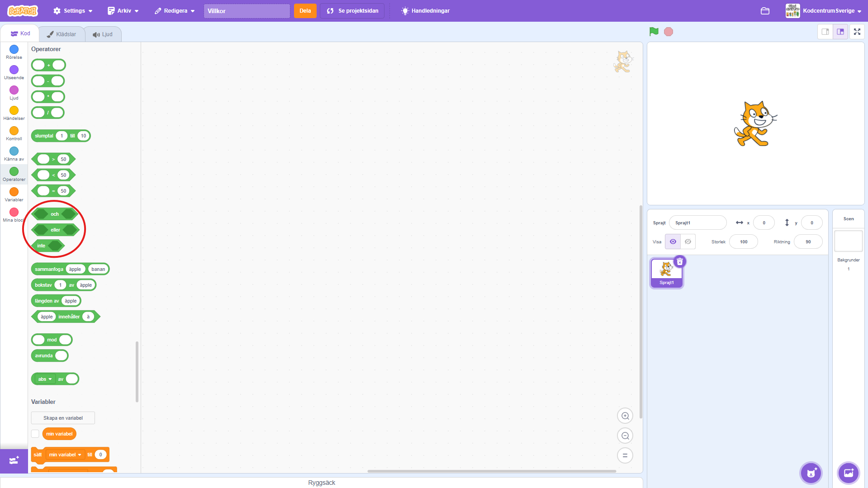Select the Mina block category

point(14,215)
